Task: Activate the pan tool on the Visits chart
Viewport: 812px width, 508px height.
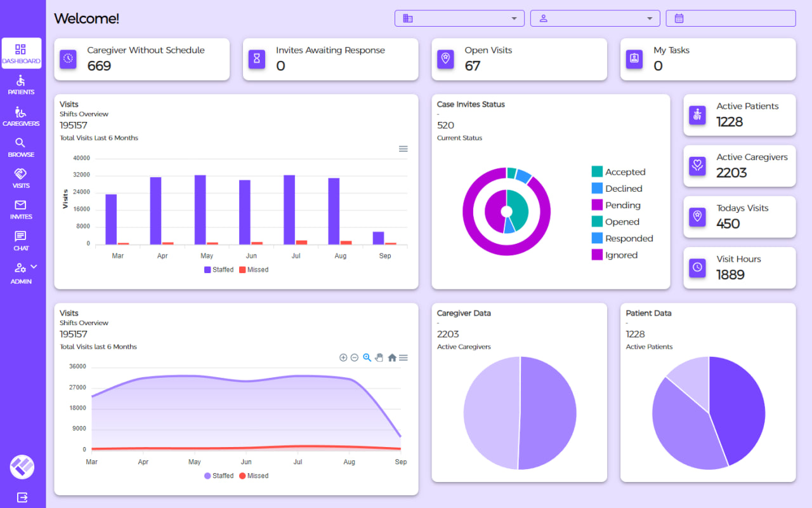Action: pyautogui.click(x=379, y=358)
